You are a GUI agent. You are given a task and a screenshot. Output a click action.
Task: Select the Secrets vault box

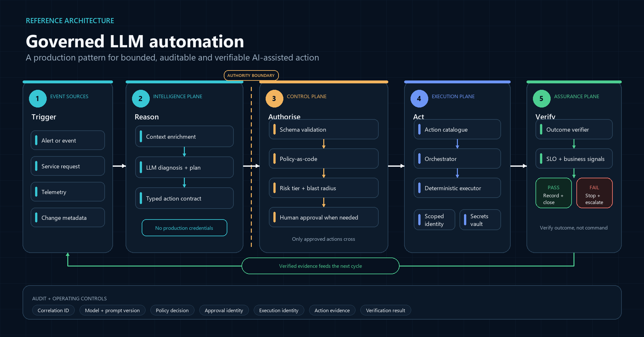click(480, 220)
